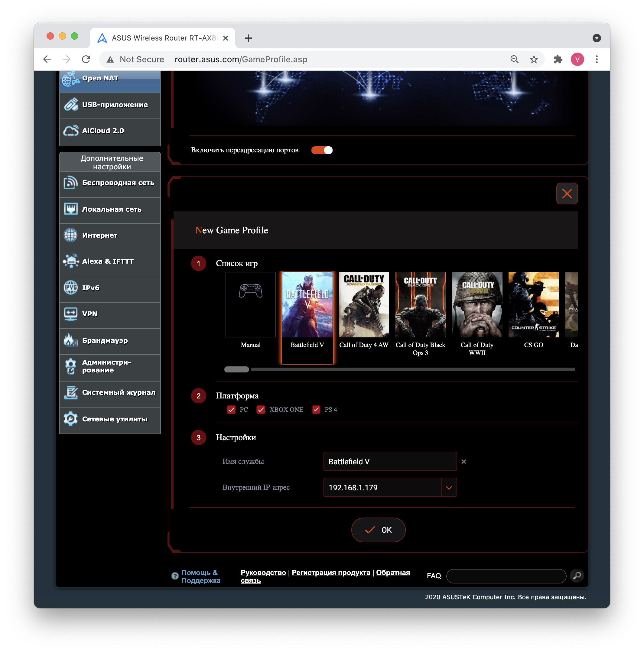Uncheck the XBOX ONE platform checkbox
This screenshot has width=644, height=653.
tap(261, 410)
